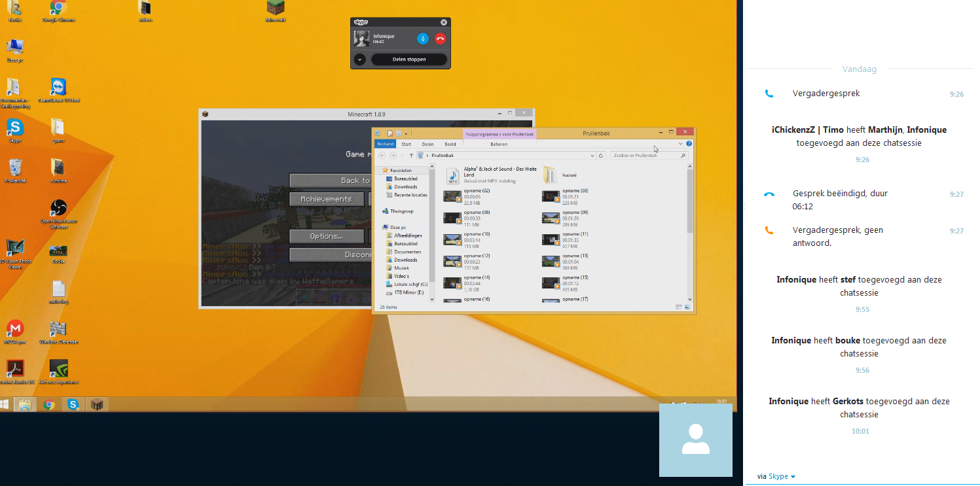Open Minecraft desktop shortcut
The width and height of the screenshot is (980, 486).
click(x=276, y=12)
